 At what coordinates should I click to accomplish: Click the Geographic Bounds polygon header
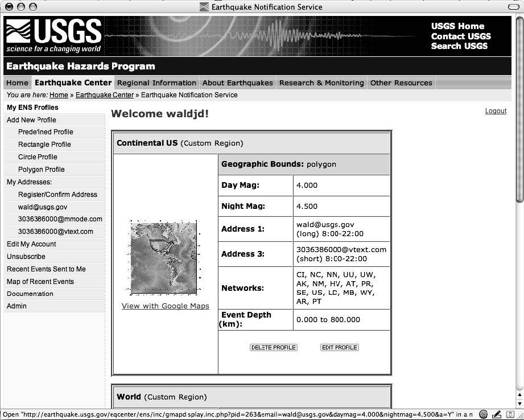pos(304,164)
